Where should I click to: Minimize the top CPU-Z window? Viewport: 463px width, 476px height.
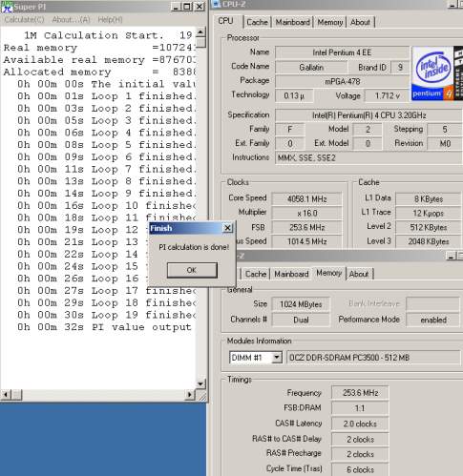point(452,4)
